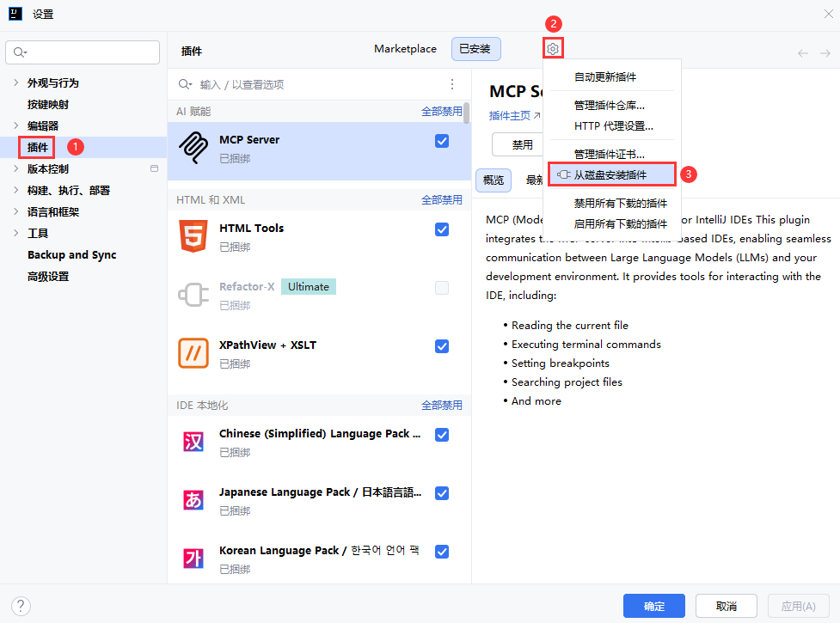Image resolution: width=840 pixels, height=623 pixels.
Task: Expand the 工具 tree node
Action: (x=16, y=233)
